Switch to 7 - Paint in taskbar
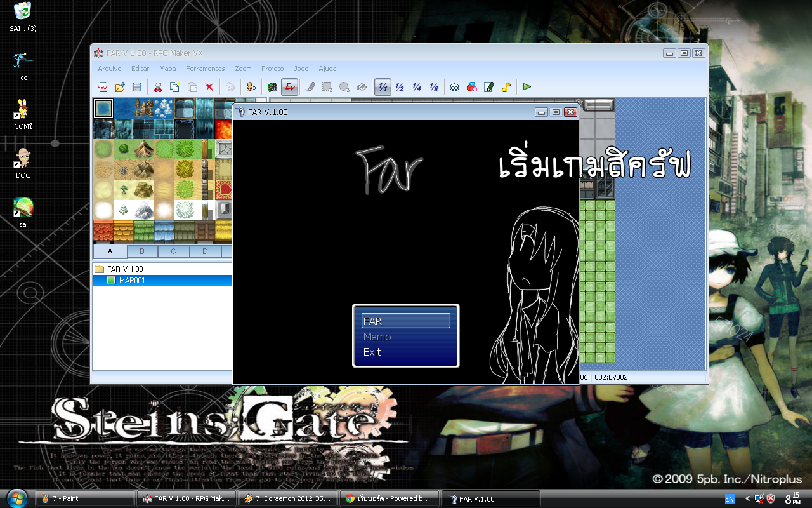 [85, 498]
